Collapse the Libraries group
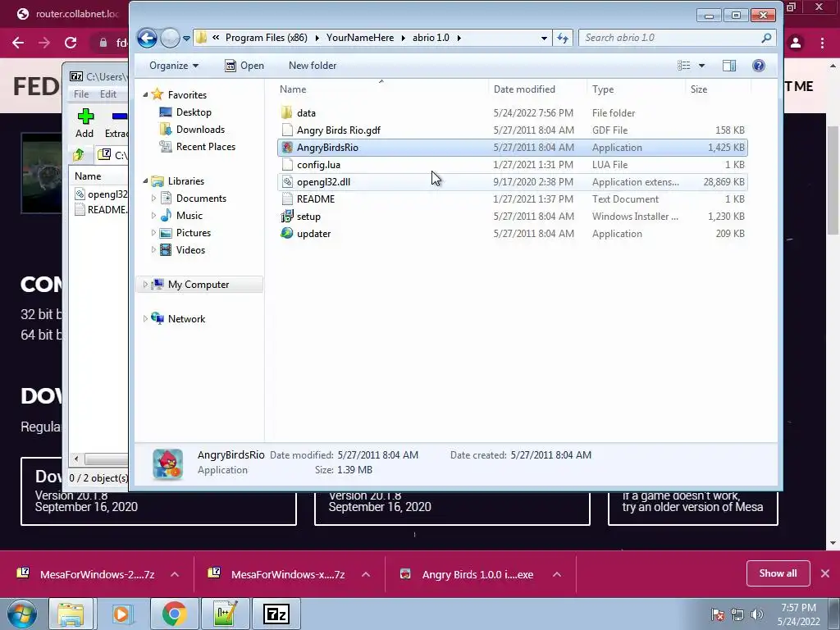This screenshot has height=630, width=840. pos(145,181)
